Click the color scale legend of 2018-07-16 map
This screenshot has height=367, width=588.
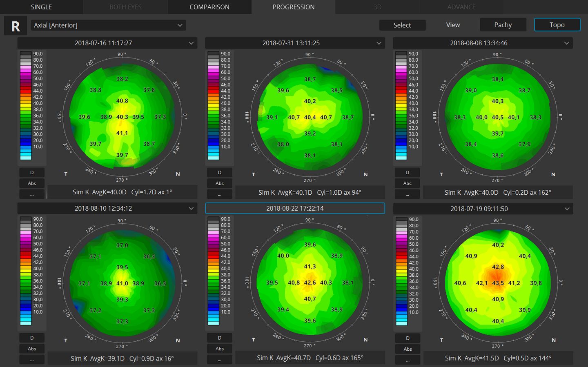26,106
